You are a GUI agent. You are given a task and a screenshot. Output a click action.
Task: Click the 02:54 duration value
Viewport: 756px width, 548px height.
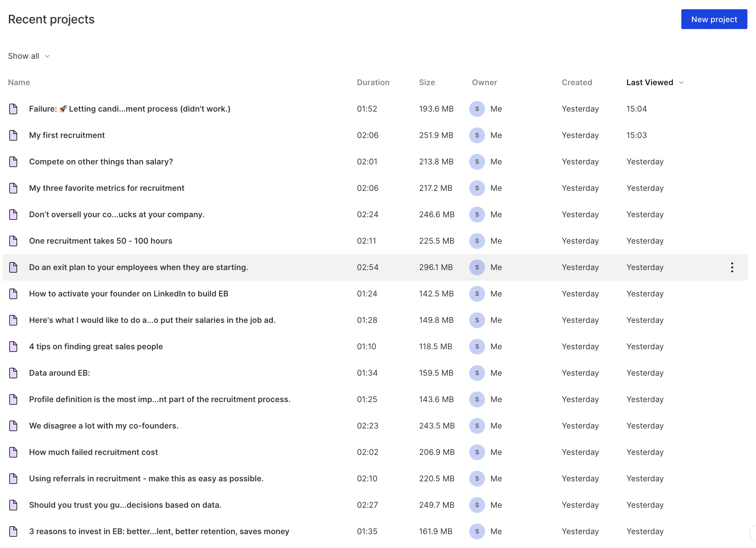point(367,267)
